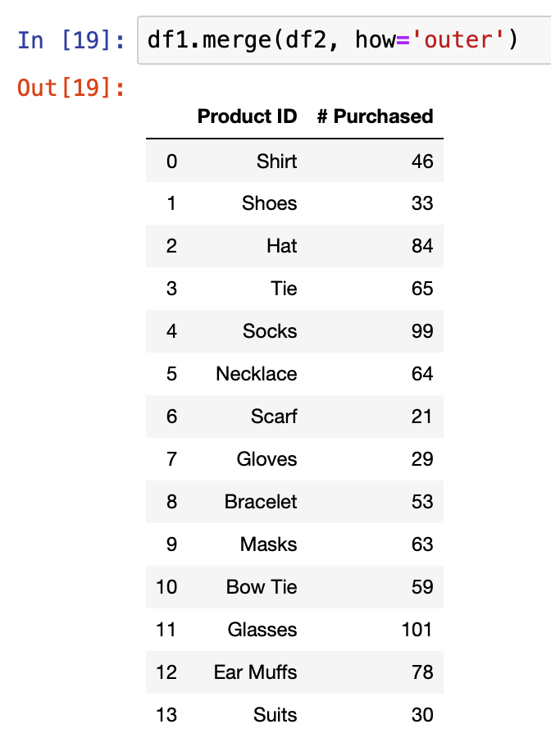Click the Masks purchase count 63
This screenshot has height=756, width=551.
coord(421,544)
